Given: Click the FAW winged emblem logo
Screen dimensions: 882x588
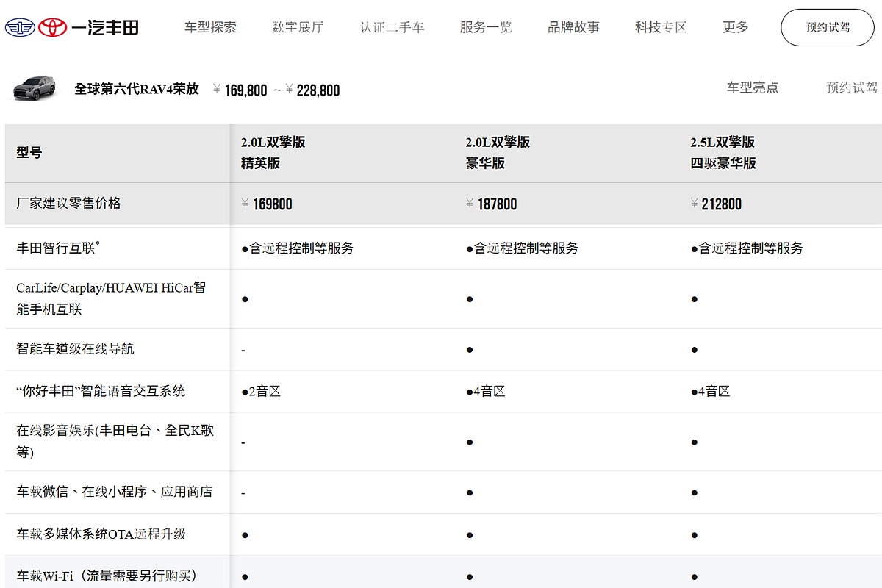Looking at the screenshot, I should point(20,28).
